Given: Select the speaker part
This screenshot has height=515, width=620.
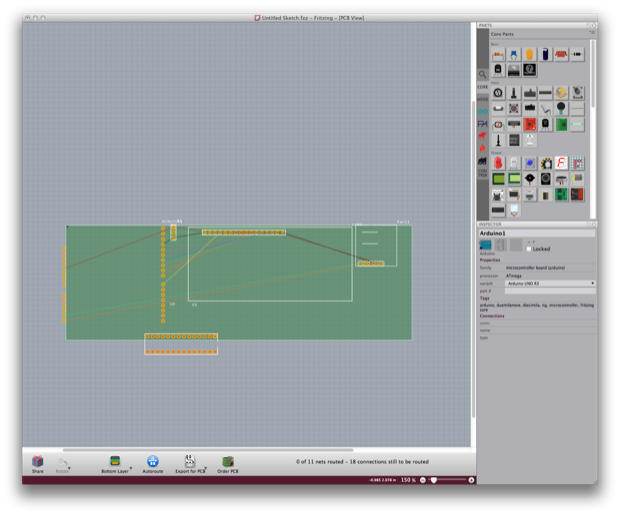Looking at the screenshot, I should click(x=545, y=179).
